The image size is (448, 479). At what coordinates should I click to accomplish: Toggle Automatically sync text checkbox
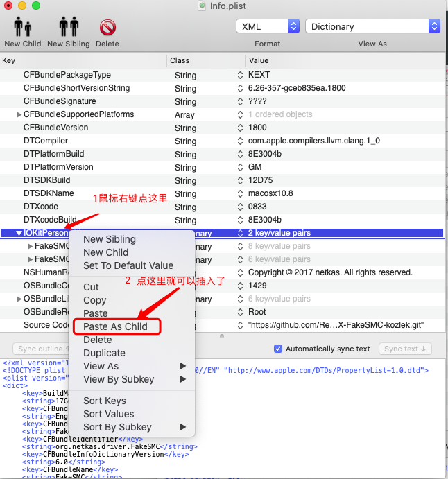click(x=278, y=349)
